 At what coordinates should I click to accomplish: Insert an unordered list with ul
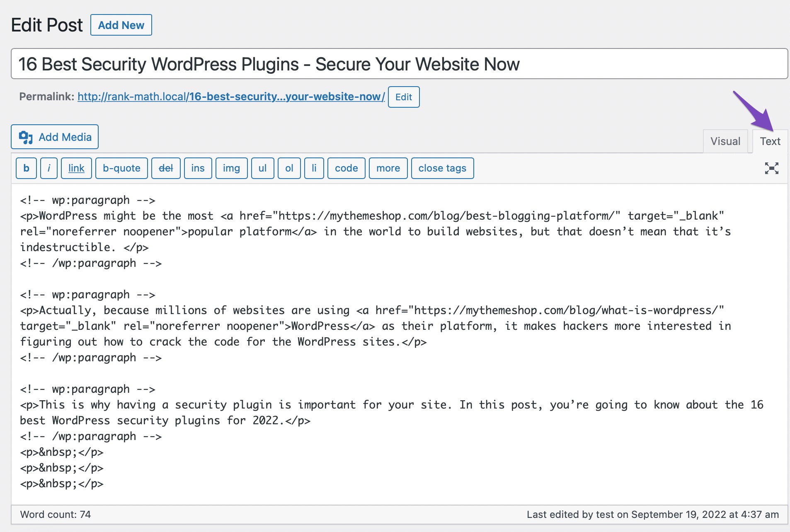tap(262, 168)
